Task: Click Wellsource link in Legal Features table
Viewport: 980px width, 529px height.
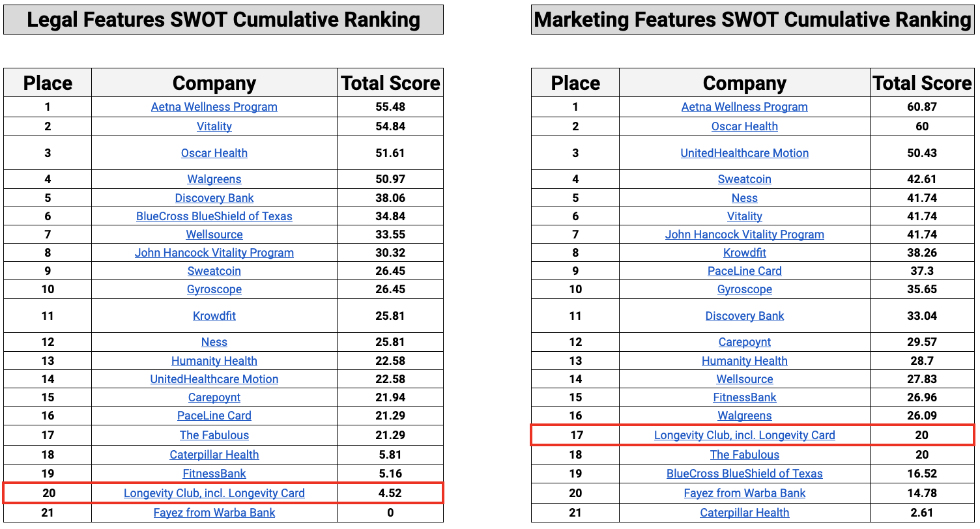Action: tap(214, 235)
